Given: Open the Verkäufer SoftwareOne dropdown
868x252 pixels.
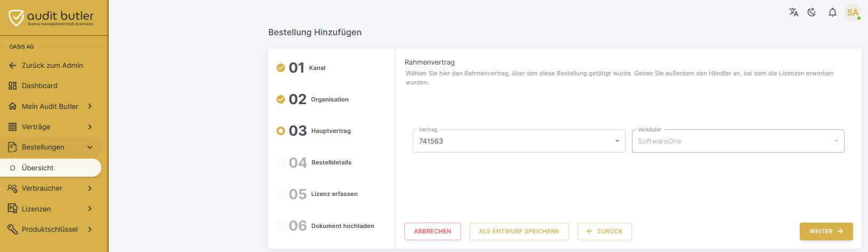Looking at the screenshot, I should click(x=738, y=141).
